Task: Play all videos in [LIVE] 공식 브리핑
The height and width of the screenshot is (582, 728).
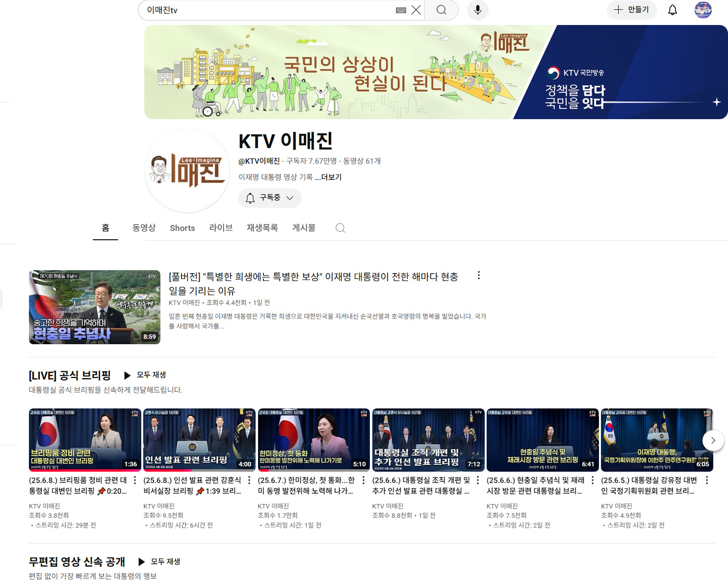Action: 145,375
